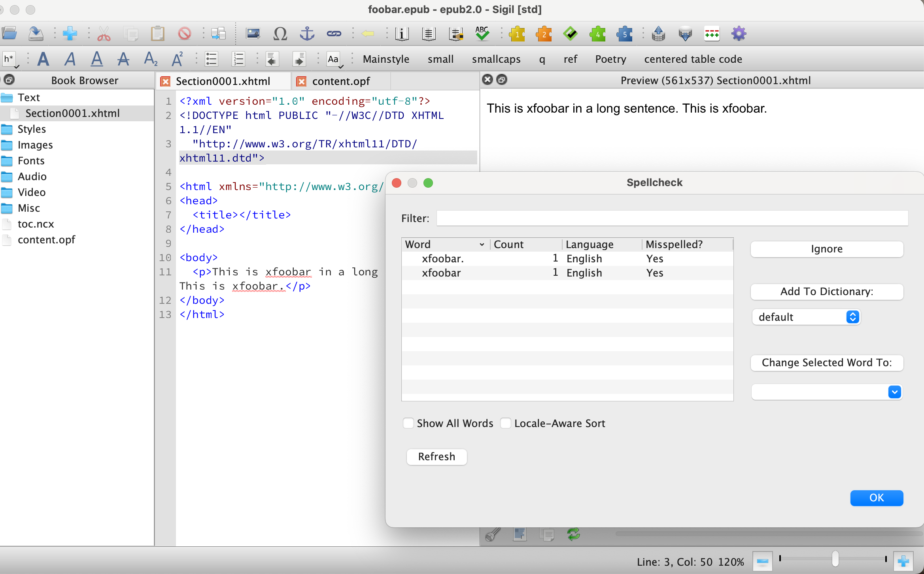This screenshot has width=924, height=574.
Task: Click the Preview reload green arrows icon
Action: (573, 534)
